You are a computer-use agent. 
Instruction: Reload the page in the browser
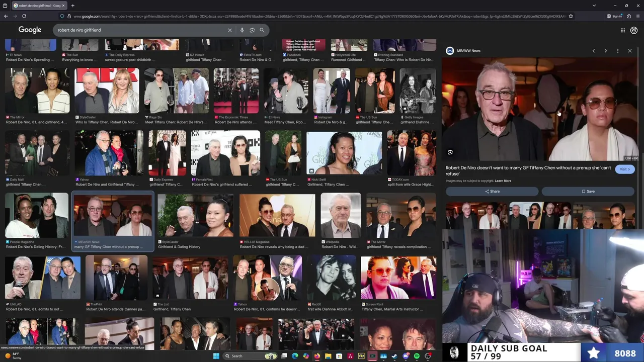(x=24, y=16)
